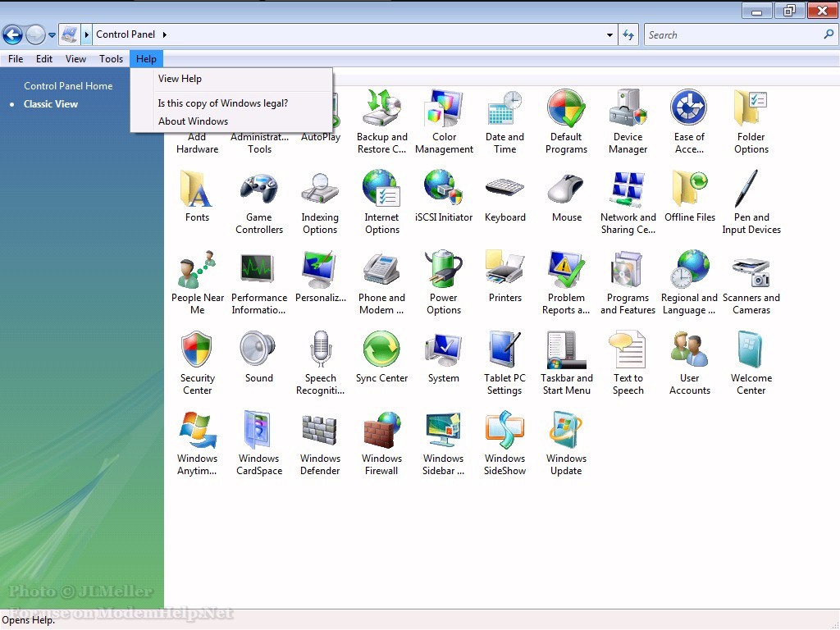Expand the Control Panel breadcrumb arrow

[x=164, y=34]
